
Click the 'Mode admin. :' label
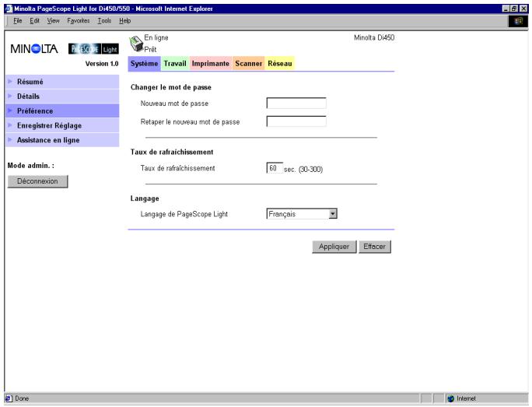[31, 166]
